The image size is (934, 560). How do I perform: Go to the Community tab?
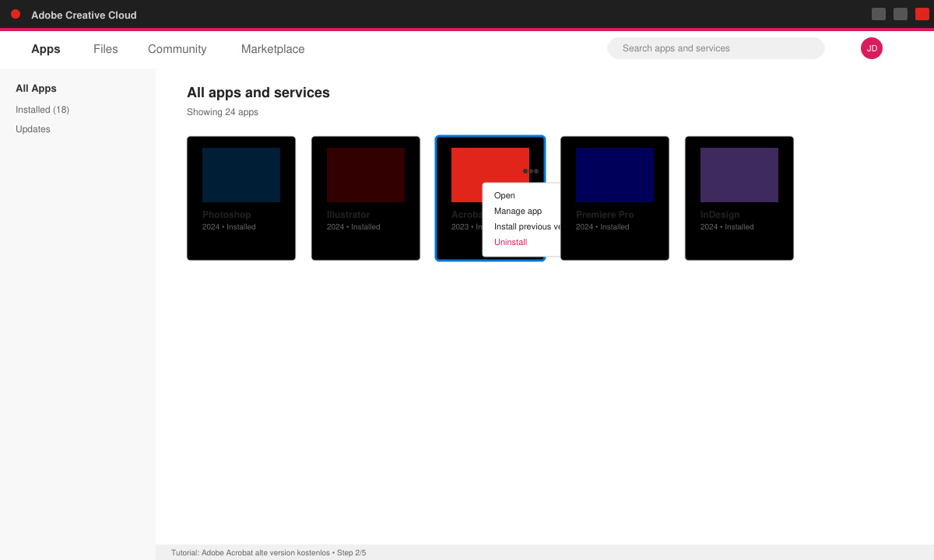pos(177,49)
